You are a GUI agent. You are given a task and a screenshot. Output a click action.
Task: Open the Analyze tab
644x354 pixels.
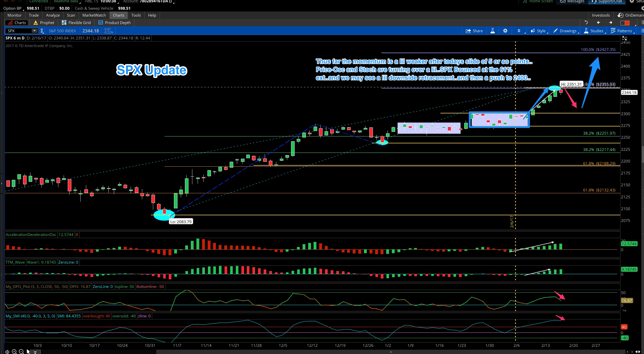click(x=53, y=15)
